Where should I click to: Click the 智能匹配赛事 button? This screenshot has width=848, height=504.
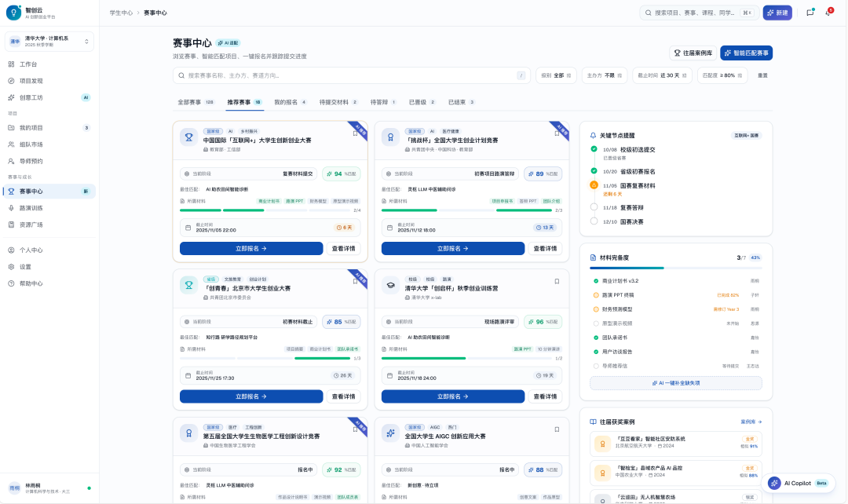747,53
